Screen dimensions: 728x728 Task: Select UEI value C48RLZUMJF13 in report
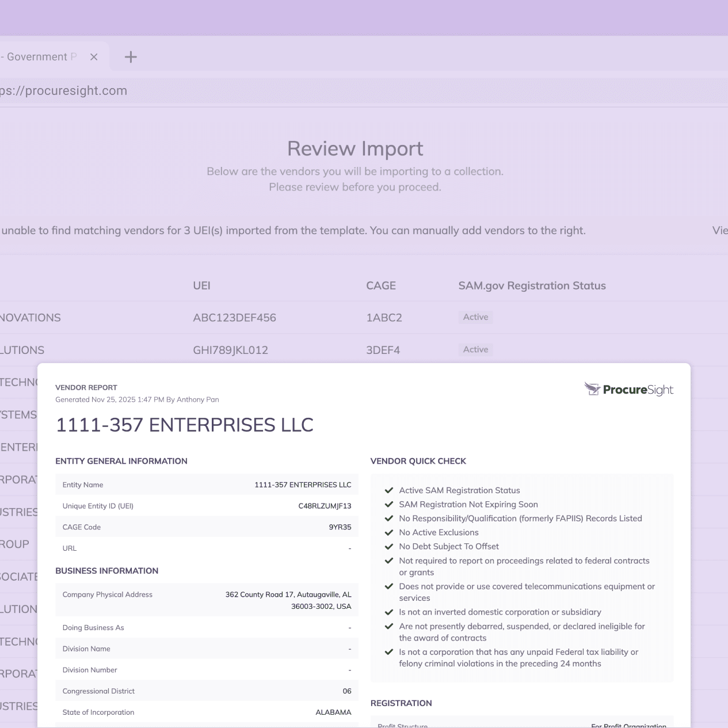tap(325, 506)
